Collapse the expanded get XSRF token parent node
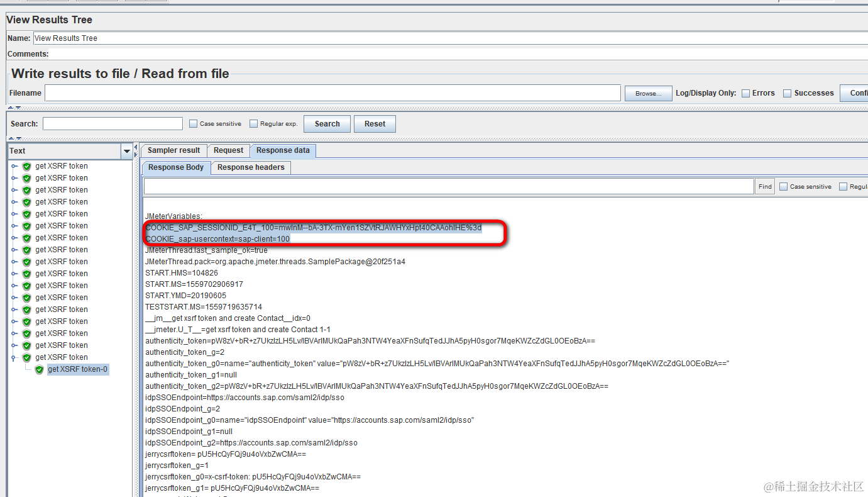 click(x=14, y=357)
